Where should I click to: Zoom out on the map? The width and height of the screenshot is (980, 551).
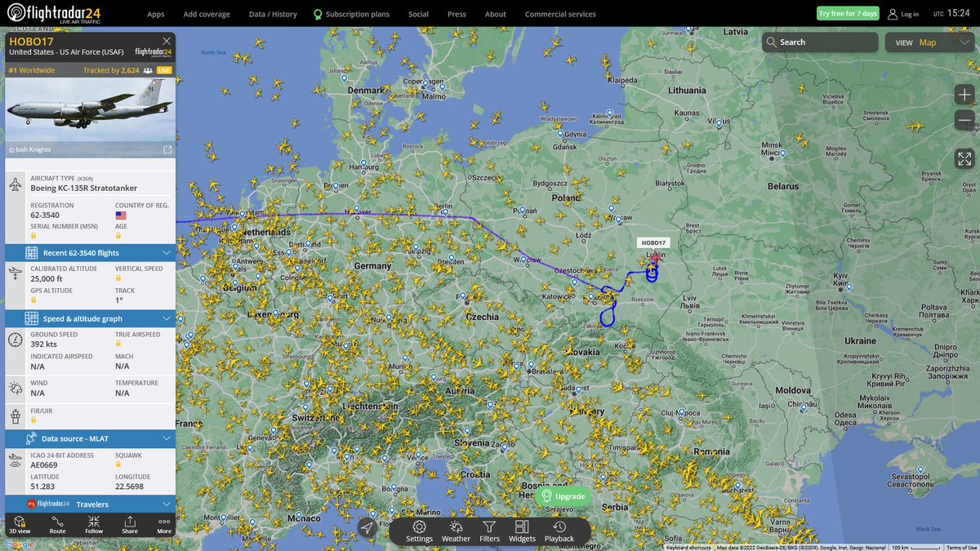tap(964, 121)
